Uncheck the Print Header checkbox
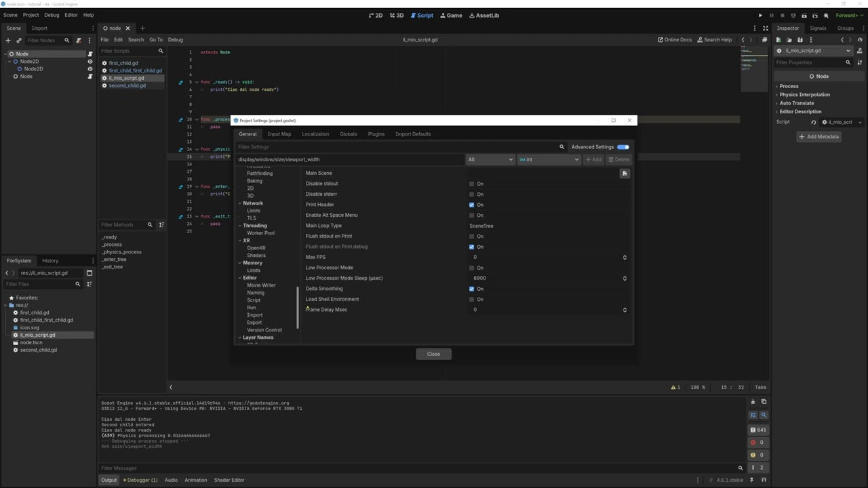The width and height of the screenshot is (868, 488). 472,205
